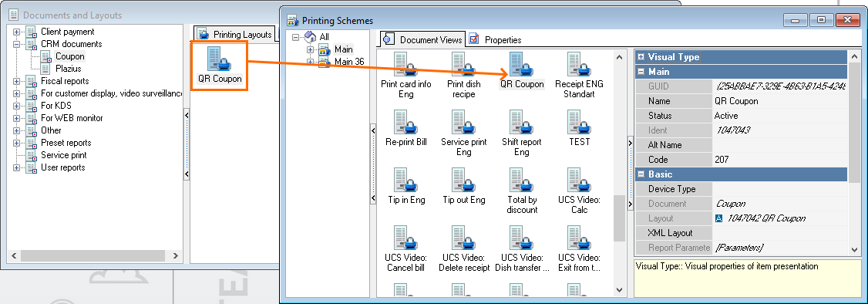868x304 pixels.
Task: Collapse the Basic property group
Action: point(641,174)
